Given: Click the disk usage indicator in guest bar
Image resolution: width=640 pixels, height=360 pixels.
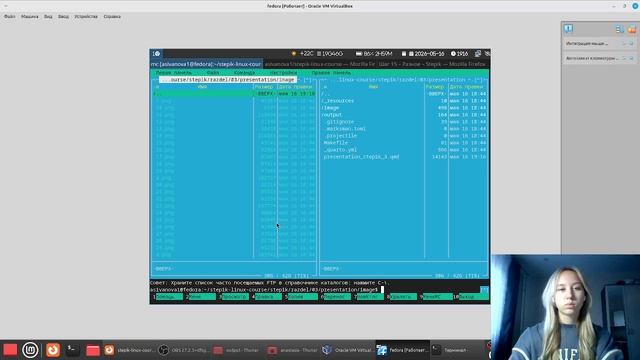Looking at the screenshot, I should (x=330, y=53).
